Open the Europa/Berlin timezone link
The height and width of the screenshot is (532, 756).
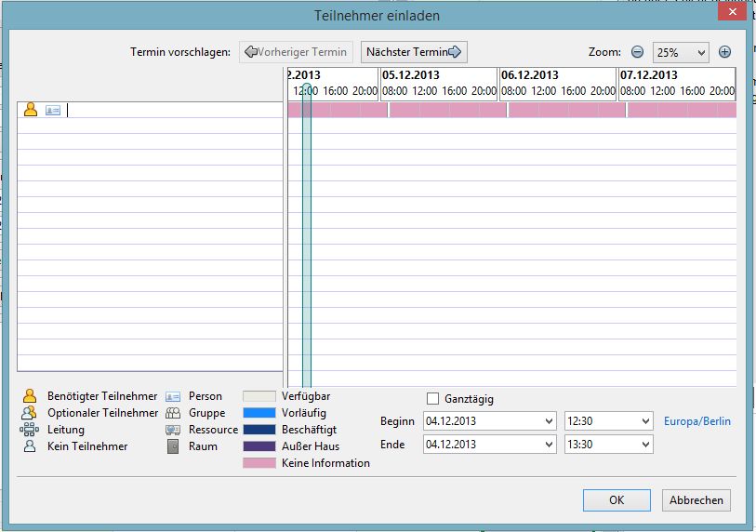click(696, 421)
